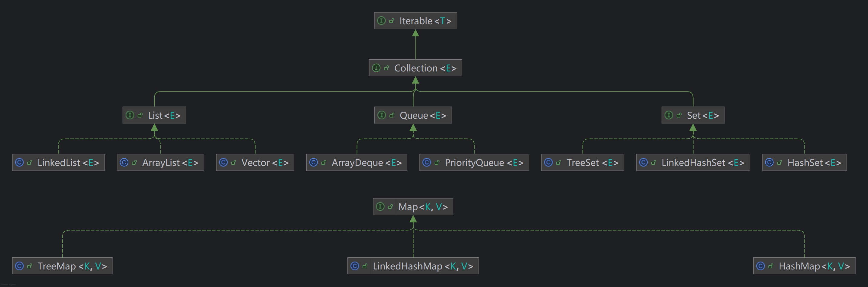The width and height of the screenshot is (868, 287).
Task: Click the implementation arrowhead below Map<K, V>
Action: point(413,219)
